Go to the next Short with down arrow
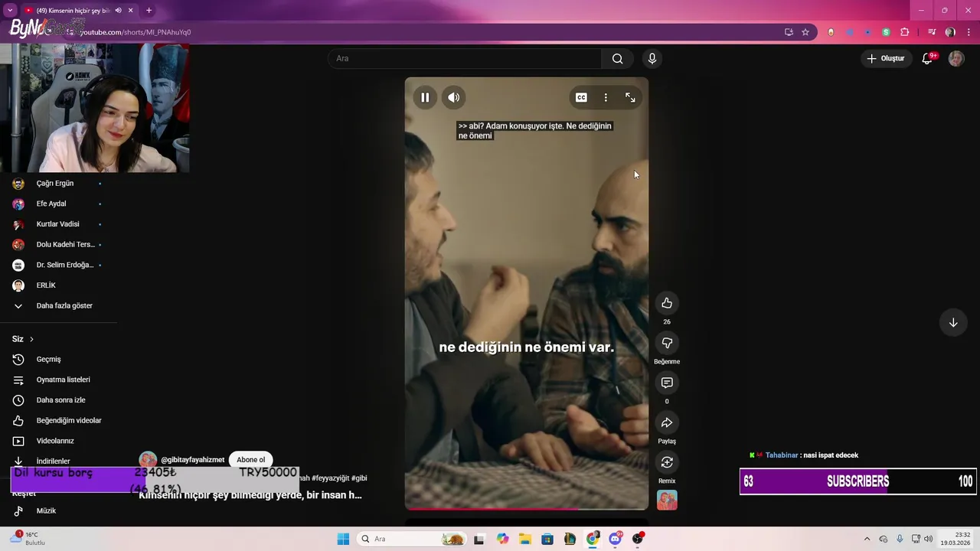 click(x=953, y=322)
